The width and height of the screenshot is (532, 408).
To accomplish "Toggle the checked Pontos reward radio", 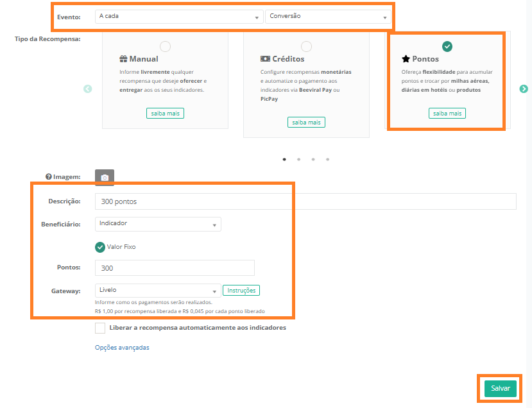I will (x=447, y=46).
